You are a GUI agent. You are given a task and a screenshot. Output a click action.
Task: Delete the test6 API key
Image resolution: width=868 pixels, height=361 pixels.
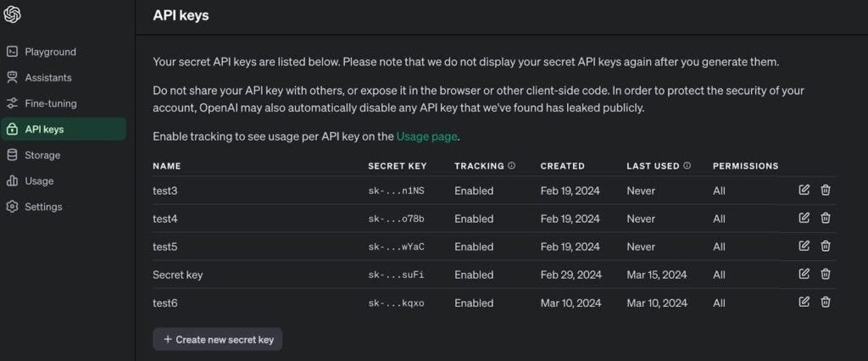826,302
